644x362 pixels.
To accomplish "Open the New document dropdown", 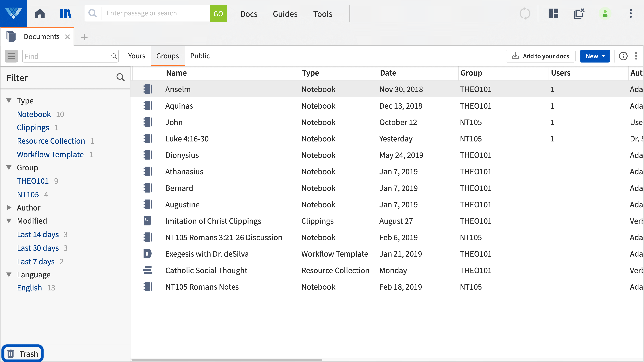I will coord(595,56).
